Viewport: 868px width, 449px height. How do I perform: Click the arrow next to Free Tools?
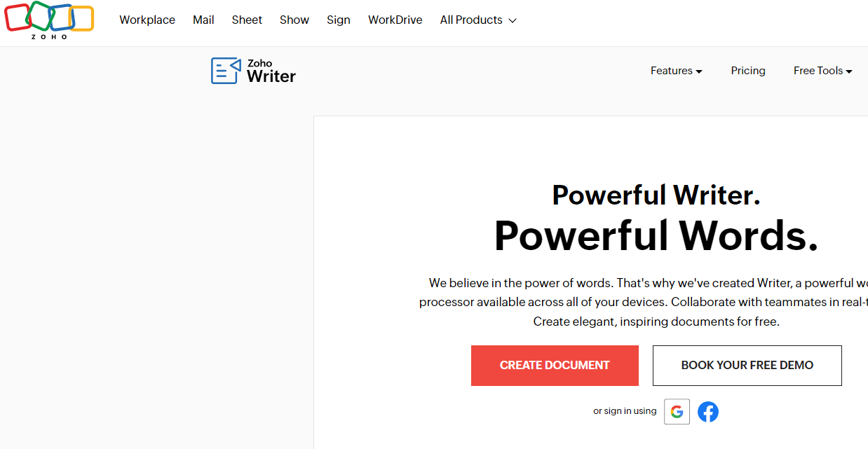(849, 71)
